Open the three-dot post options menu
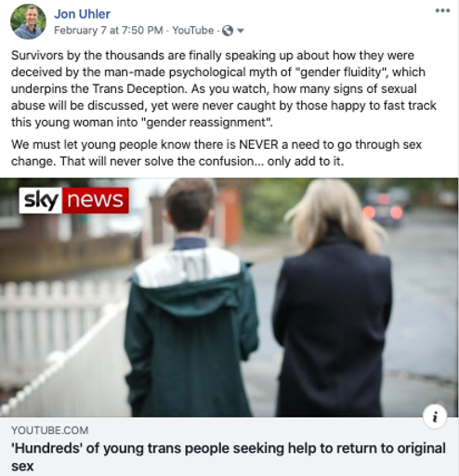The width and height of the screenshot is (459, 476). (x=442, y=11)
